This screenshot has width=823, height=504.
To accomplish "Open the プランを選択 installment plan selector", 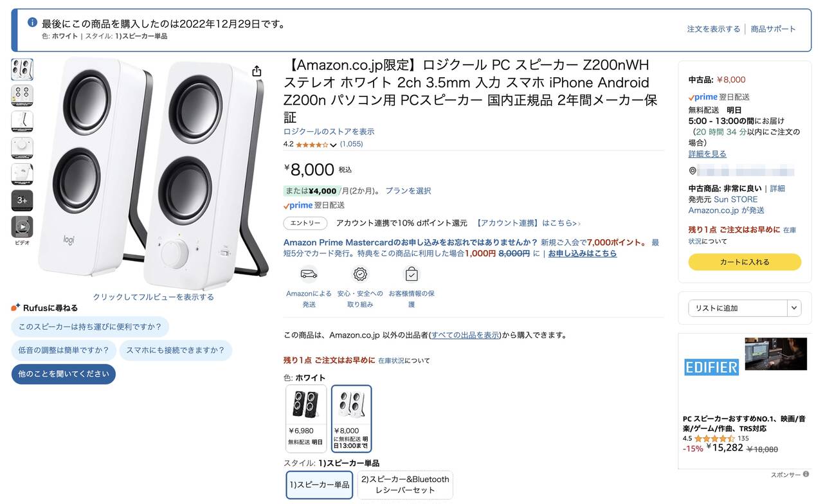I will (x=408, y=191).
